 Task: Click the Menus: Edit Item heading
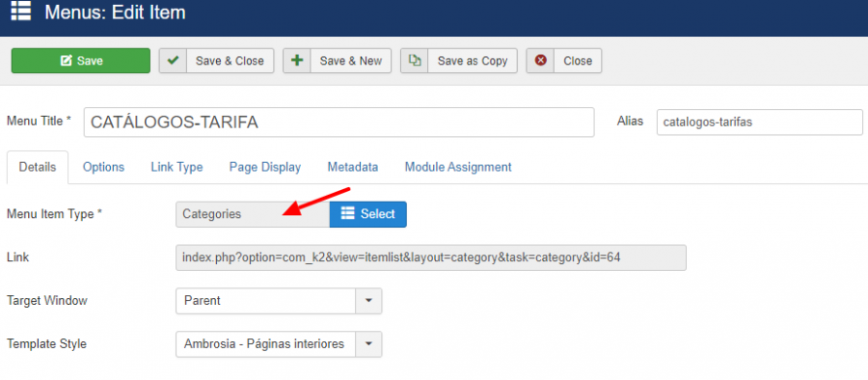click(115, 13)
